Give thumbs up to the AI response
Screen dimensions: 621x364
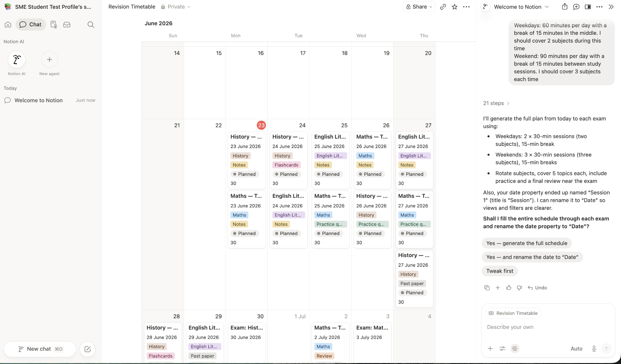click(509, 288)
